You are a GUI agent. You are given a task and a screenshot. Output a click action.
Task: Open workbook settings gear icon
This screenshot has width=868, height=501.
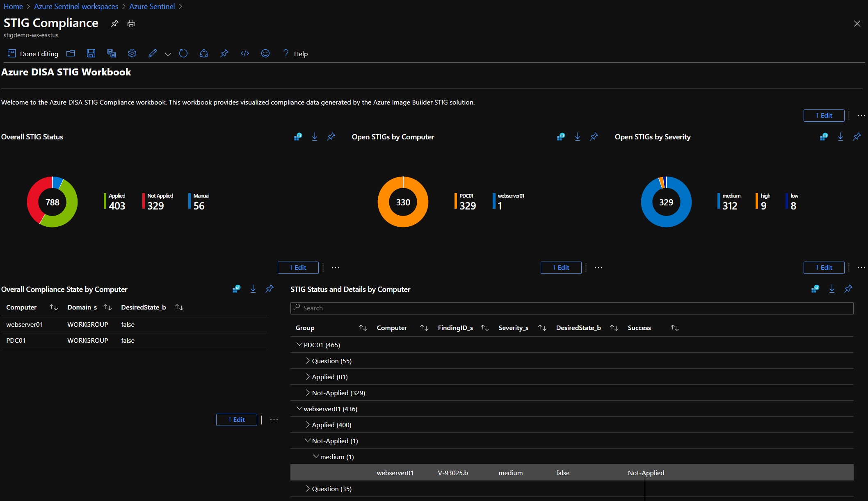pos(132,53)
